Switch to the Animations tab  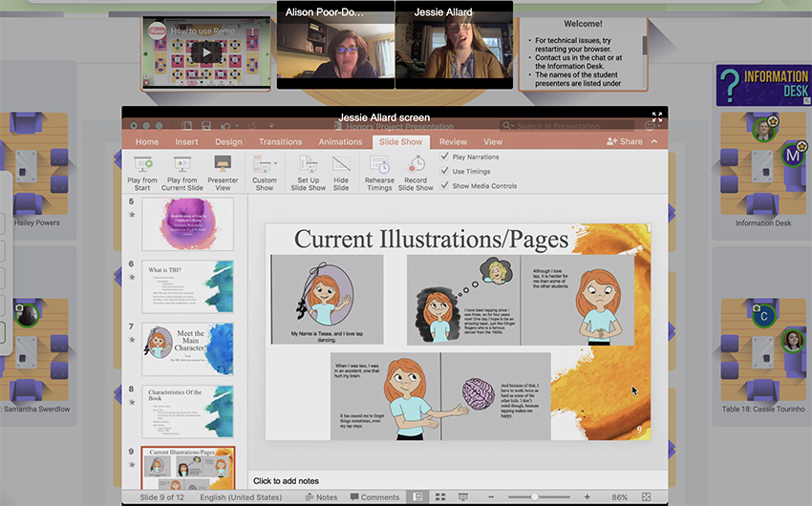point(340,141)
